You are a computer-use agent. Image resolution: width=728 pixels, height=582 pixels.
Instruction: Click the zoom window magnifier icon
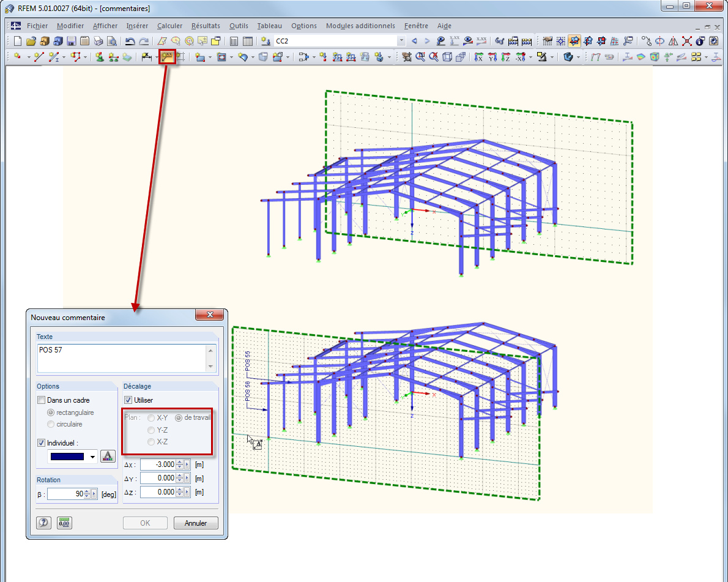click(421, 57)
